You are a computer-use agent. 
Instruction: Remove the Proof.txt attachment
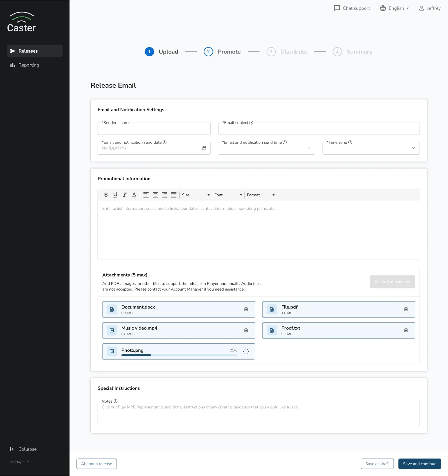tap(406, 330)
